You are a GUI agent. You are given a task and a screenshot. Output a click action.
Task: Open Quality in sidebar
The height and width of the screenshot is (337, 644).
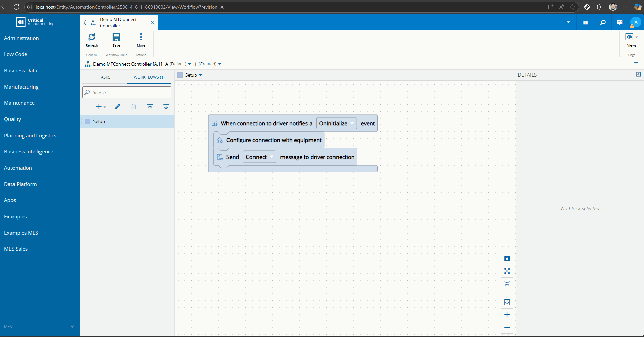coord(12,119)
